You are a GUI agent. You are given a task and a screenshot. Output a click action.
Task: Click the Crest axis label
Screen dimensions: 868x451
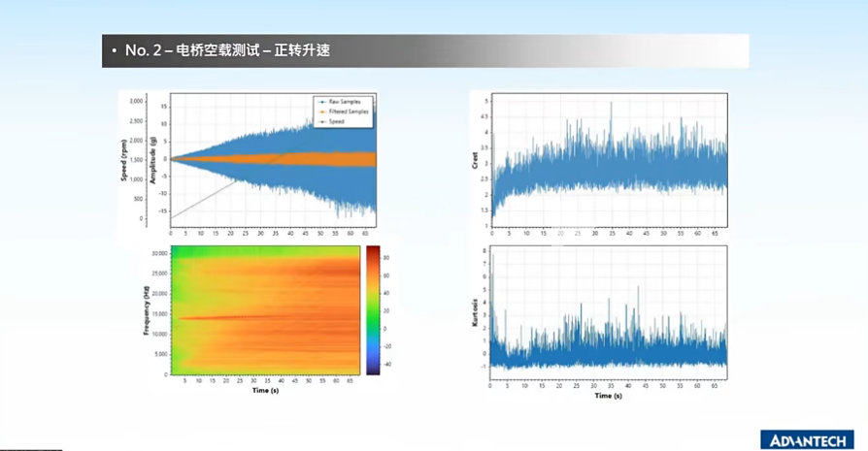[475, 160]
